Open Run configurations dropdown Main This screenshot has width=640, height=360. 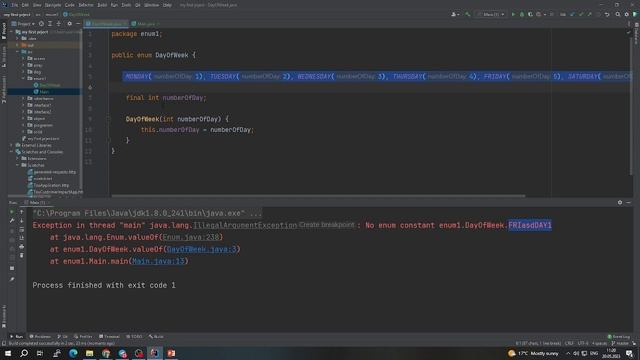click(x=491, y=14)
